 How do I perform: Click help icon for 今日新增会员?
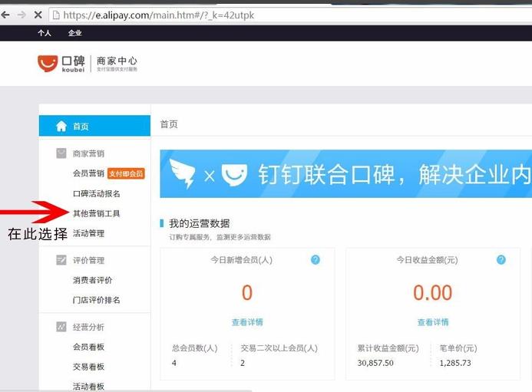click(x=316, y=260)
